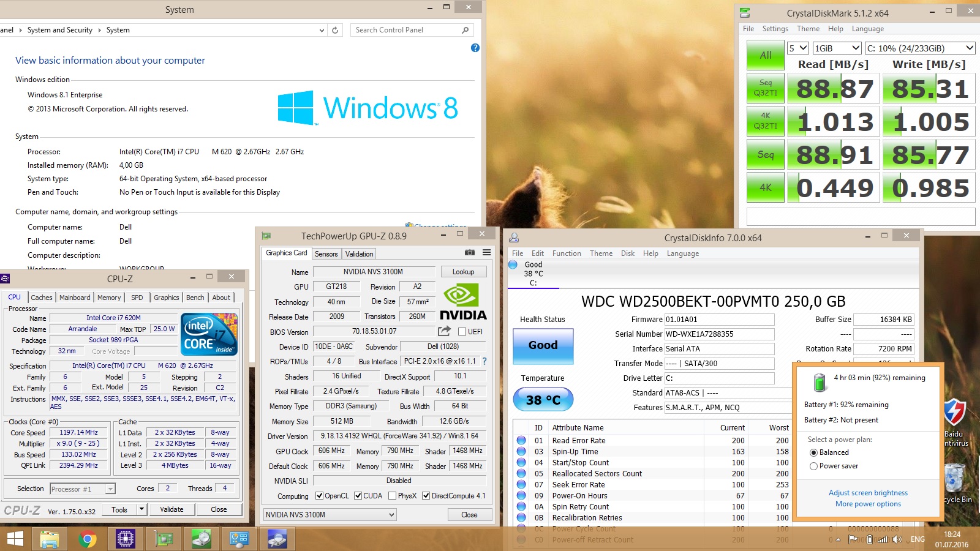
Task: Click the Intel Core i7 logo in CPU-Z
Action: click(x=209, y=334)
